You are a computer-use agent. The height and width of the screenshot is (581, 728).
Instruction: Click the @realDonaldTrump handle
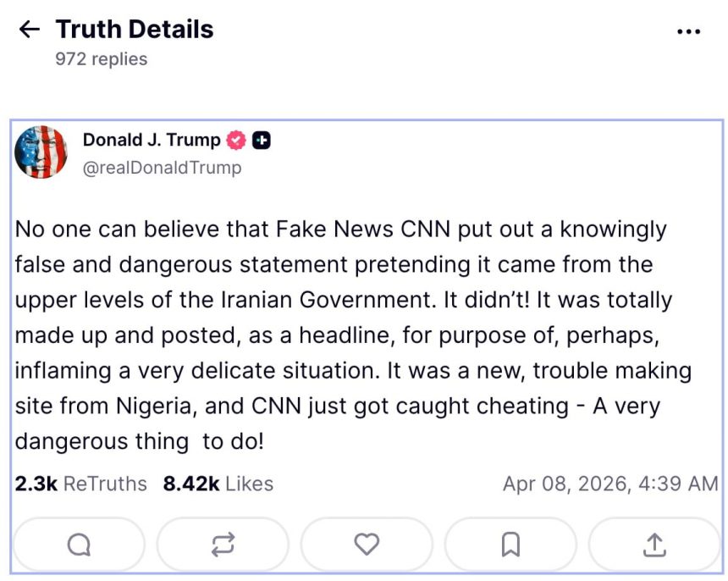point(162,168)
